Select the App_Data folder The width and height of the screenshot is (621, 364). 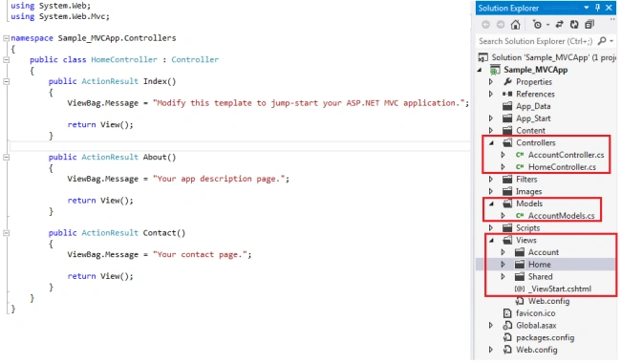pos(533,106)
